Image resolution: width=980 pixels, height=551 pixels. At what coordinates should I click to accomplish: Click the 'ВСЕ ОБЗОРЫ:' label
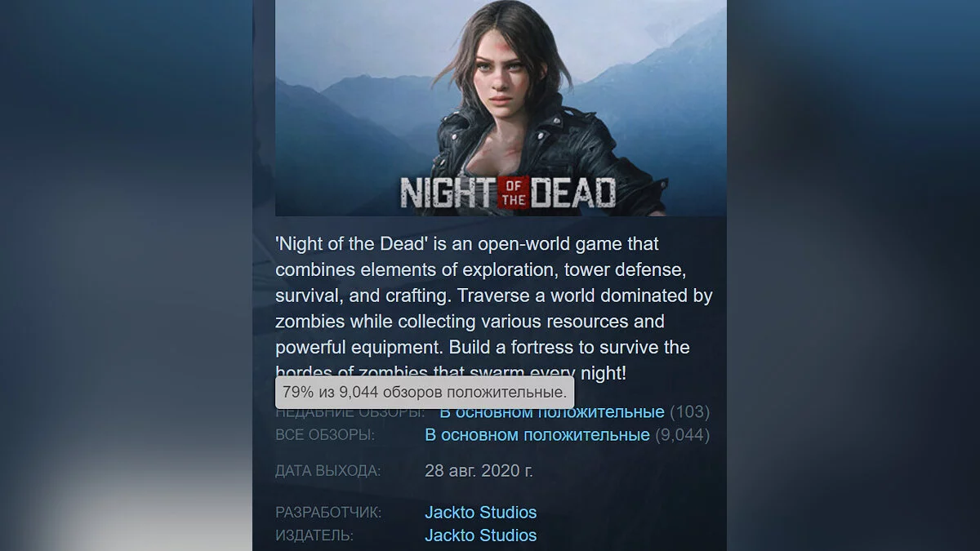click(325, 436)
